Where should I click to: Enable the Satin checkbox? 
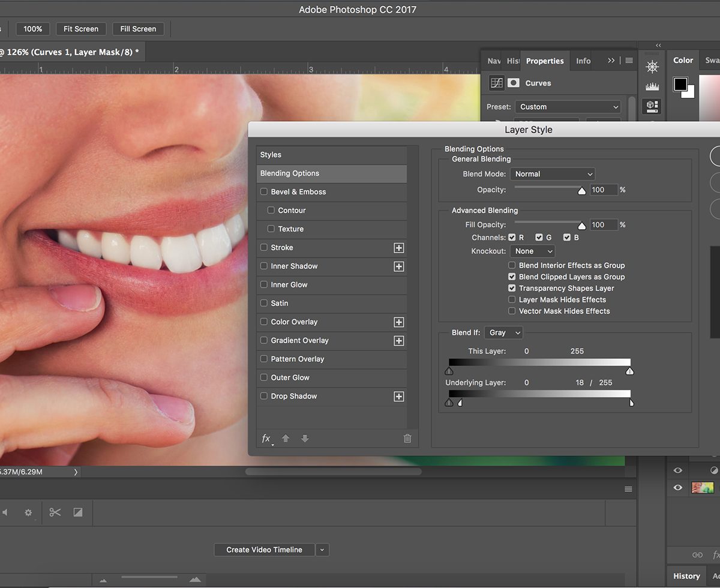(x=264, y=304)
